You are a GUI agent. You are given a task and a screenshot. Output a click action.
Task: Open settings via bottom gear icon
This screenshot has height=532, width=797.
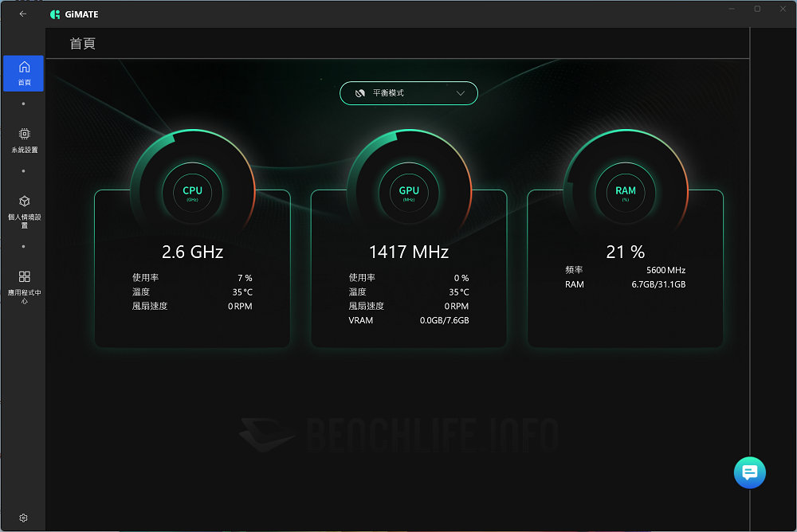point(23,518)
